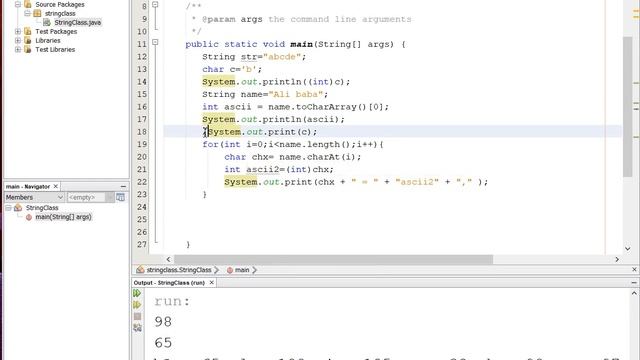Toggle Navigator filters panel icon
Screen dimensions: 640x360
120,197
